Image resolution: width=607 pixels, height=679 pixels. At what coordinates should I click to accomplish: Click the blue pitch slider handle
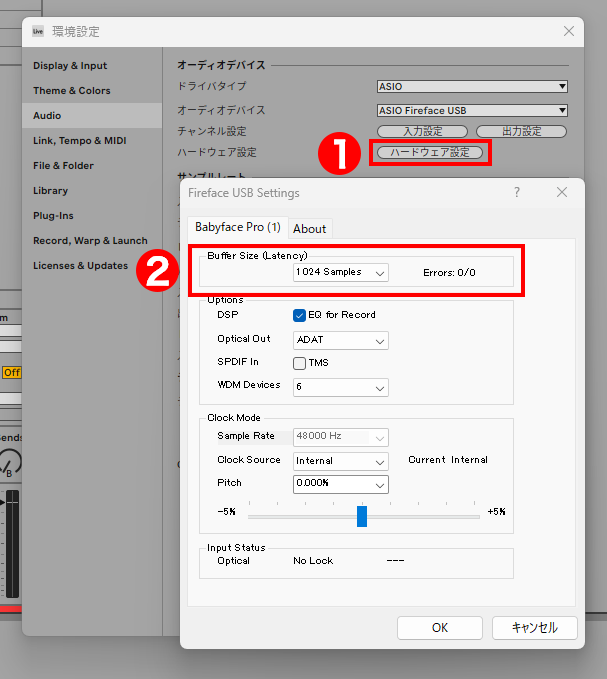click(362, 516)
